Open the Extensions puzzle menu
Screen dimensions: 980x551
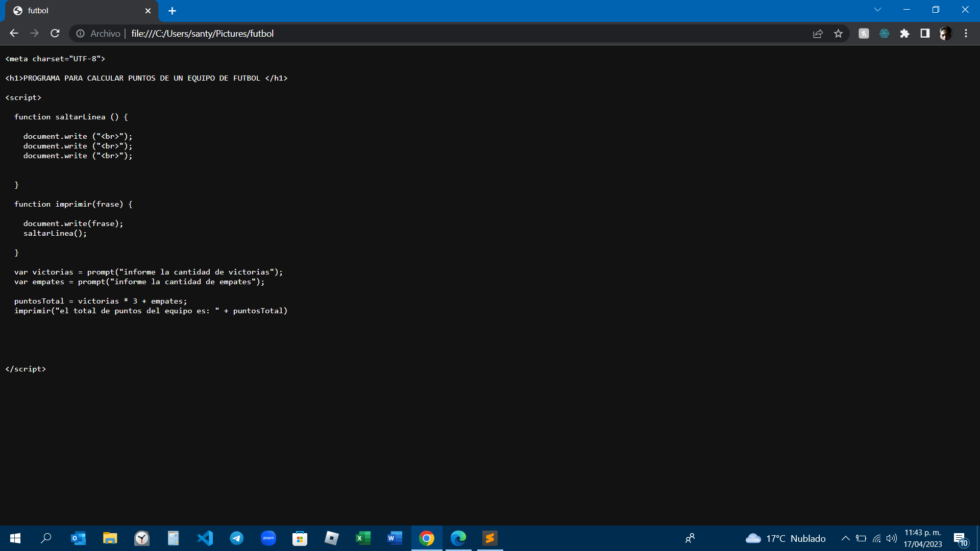[904, 33]
